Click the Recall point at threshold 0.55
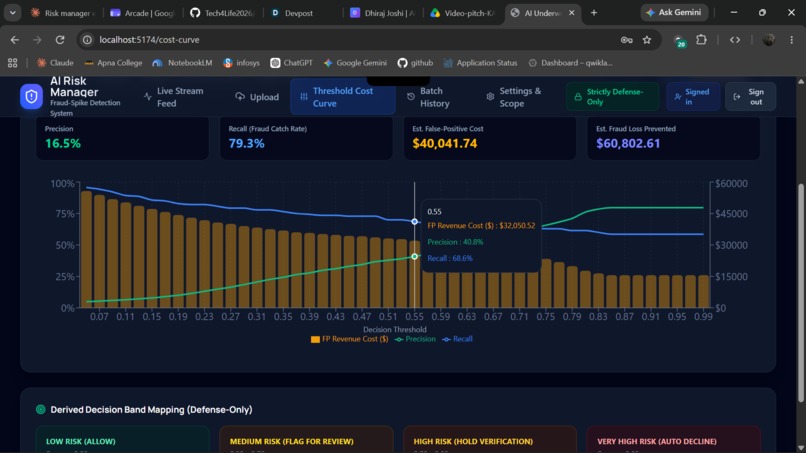Screen dimensions: 806x453 pos(414,222)
